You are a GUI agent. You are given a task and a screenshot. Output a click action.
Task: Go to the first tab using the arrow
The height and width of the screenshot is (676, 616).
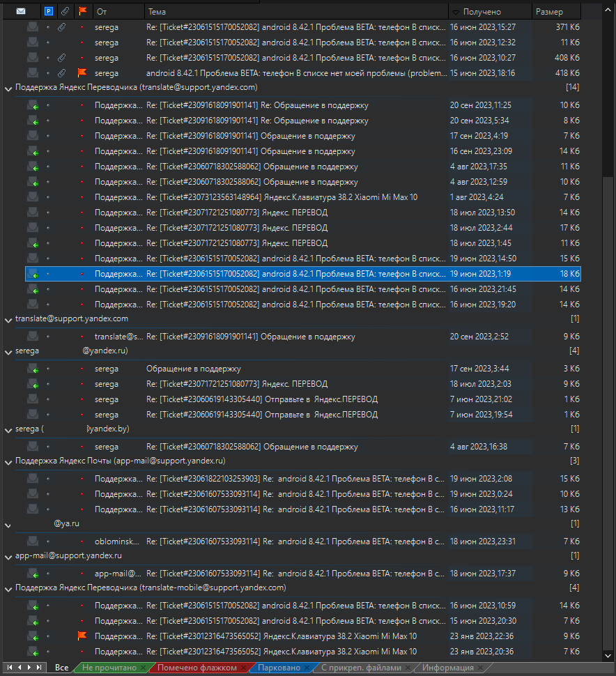10,668
